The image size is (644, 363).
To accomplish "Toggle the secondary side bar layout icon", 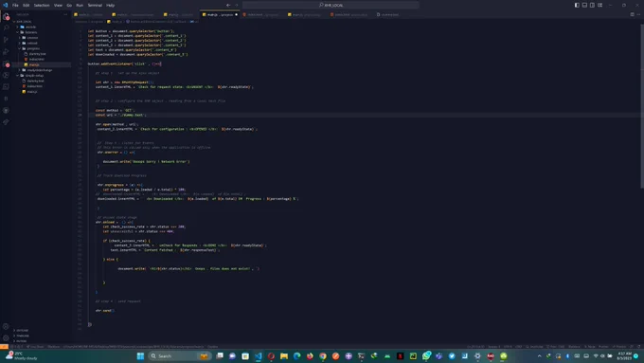I will point(592,5).
